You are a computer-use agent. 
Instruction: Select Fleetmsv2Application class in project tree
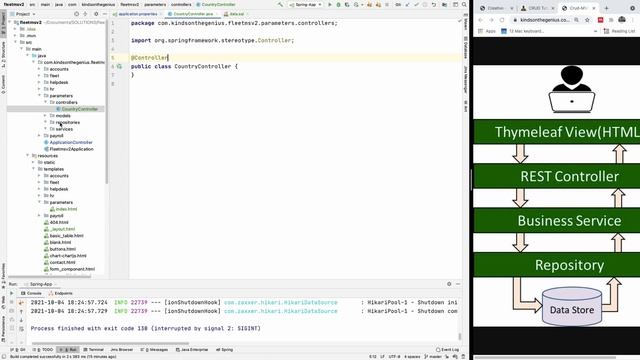pos(71,149)
